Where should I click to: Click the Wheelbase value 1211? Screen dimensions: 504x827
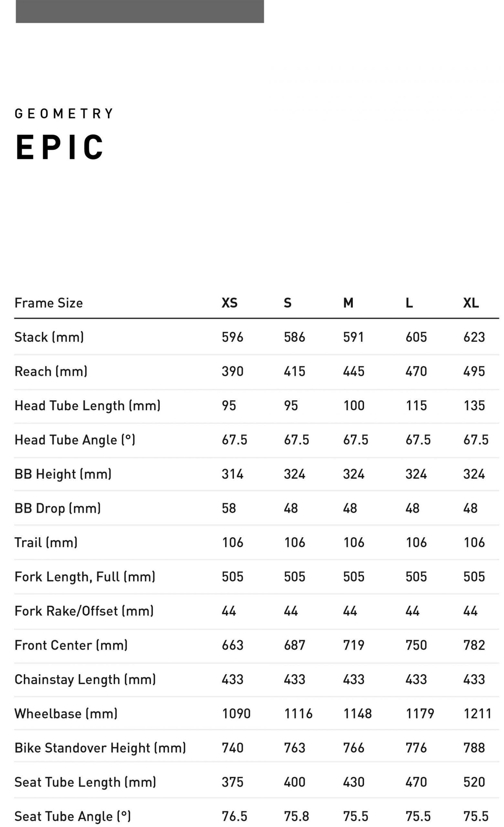[x=478, y=714]
